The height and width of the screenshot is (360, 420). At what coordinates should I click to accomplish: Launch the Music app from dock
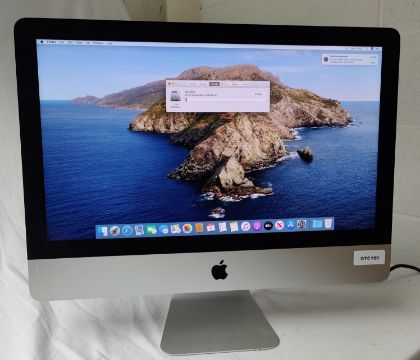click(245, 226)
